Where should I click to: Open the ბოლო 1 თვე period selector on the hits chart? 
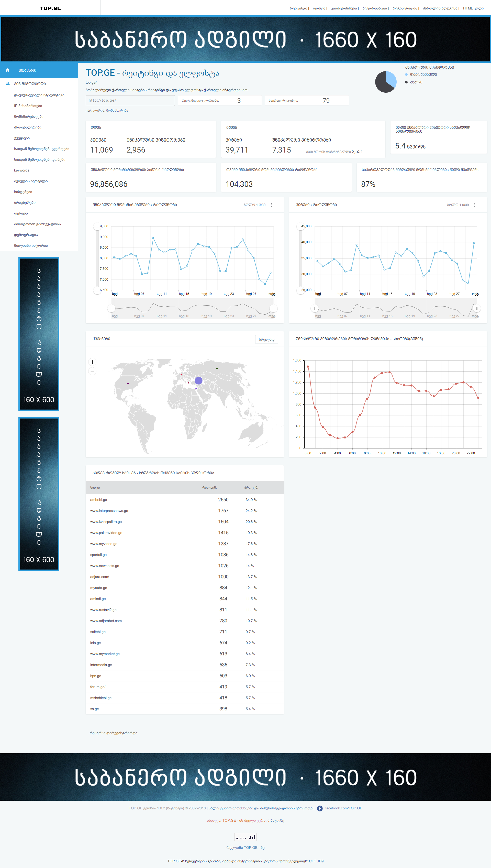pos(457,205)
